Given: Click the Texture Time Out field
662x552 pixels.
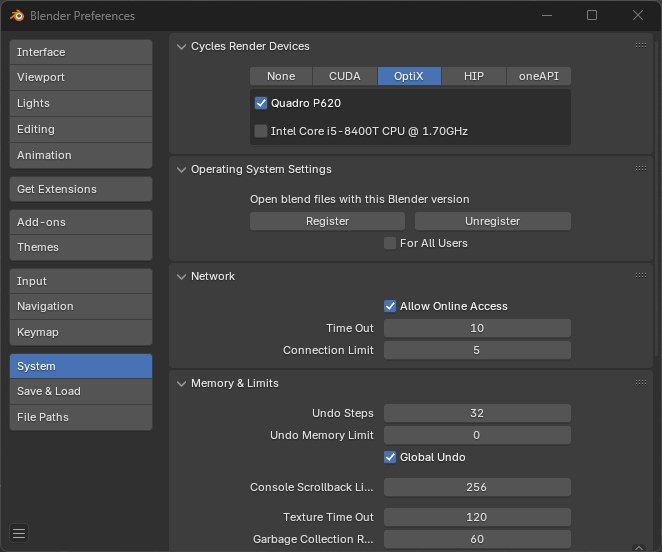Looking at the screenshot, I should tap(477, 517).
